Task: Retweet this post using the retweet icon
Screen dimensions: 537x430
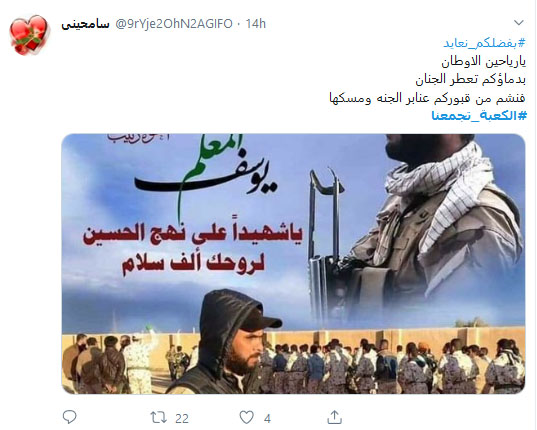Action: click(x=159, y=418)
